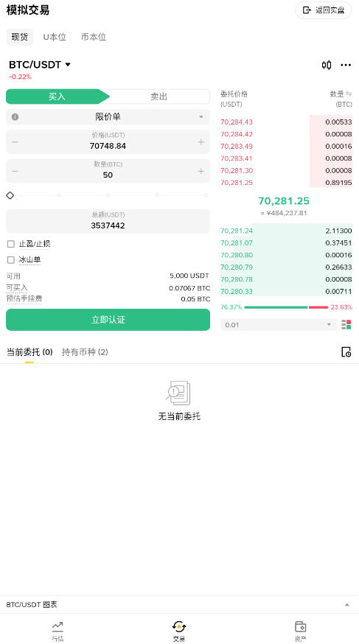Click the 0.89195 ask quantity
Viewport: 359px width, 644px height.
[338, 183]
